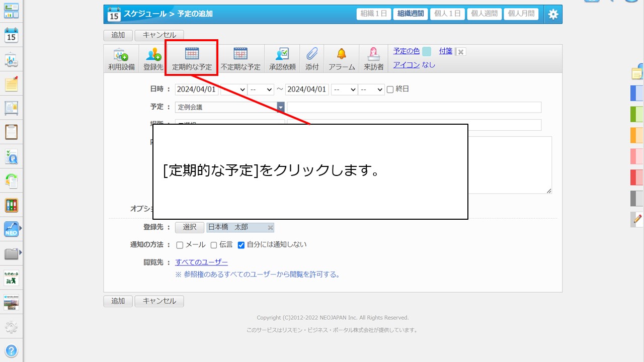Uncheck 自分には通知しない checkbox
The height and width of the screenshot is (362, 644).
click(x=241, y=245)
